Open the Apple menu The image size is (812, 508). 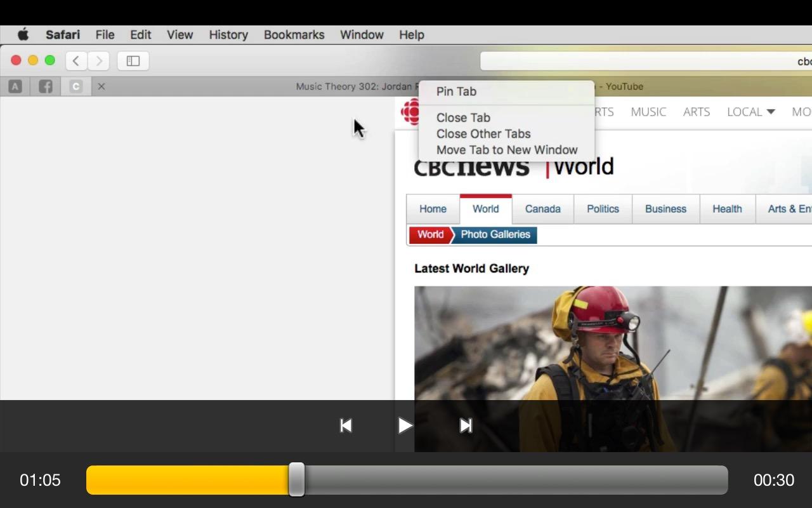(23, 34)
